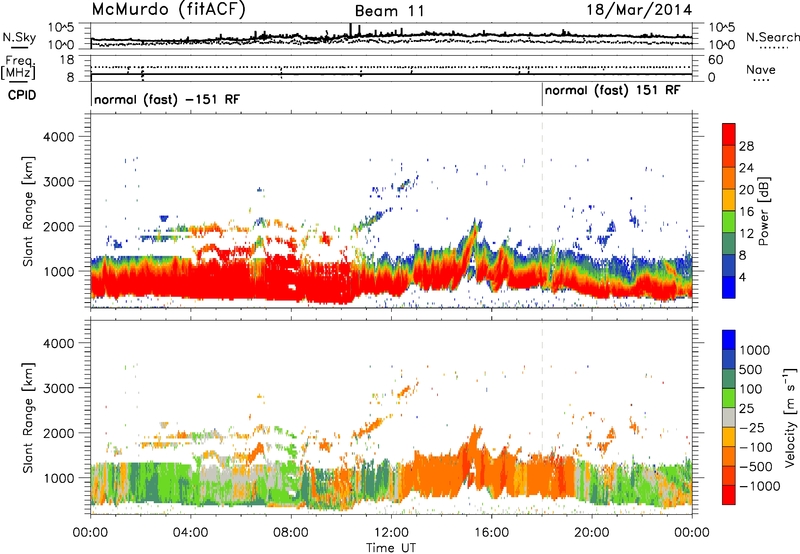Click "4000" on the velocity panel axis
The width and height of the screenshot is (800, 554).
(58, 343)
